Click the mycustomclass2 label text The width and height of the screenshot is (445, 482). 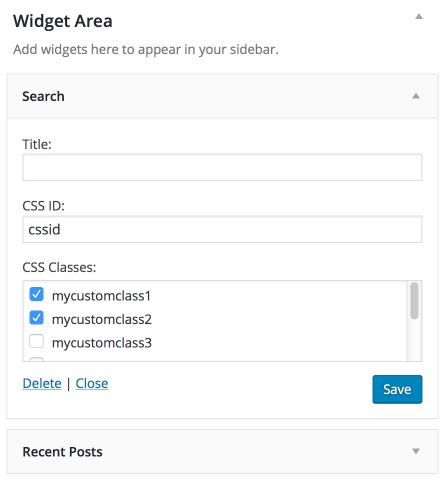[102, 319]
